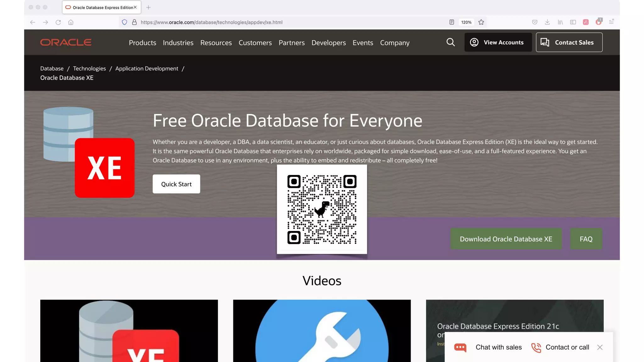Reset the 120% zoom level indicator

466,22
